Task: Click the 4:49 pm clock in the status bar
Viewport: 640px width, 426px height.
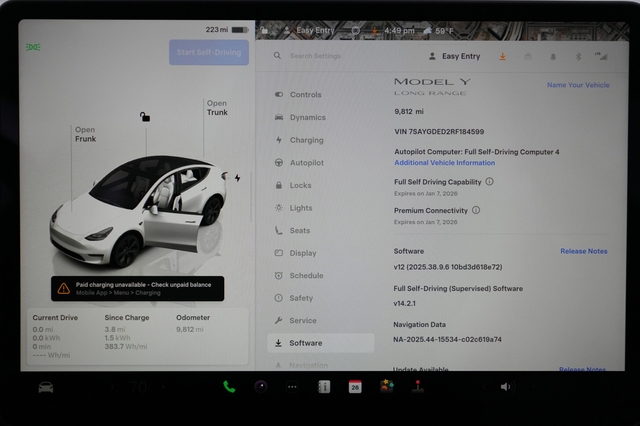Action: 399,31
